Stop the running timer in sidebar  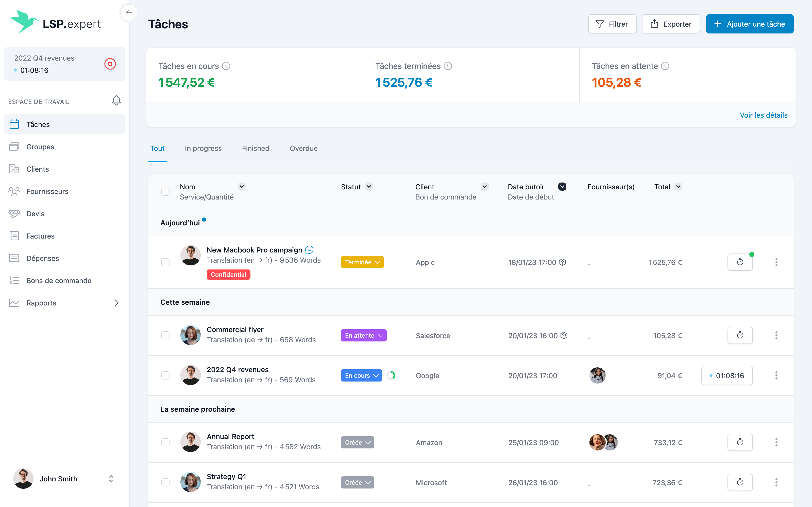pos(110,64)
